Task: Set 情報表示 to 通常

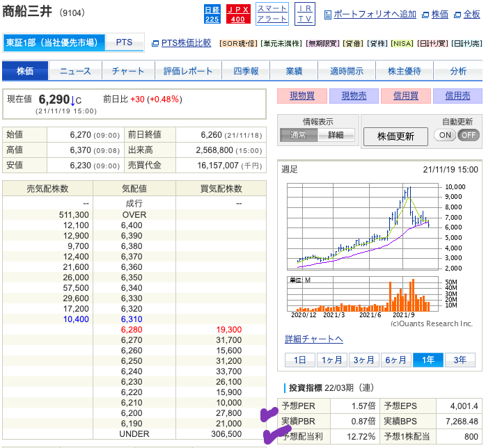Action: [299, 135]
